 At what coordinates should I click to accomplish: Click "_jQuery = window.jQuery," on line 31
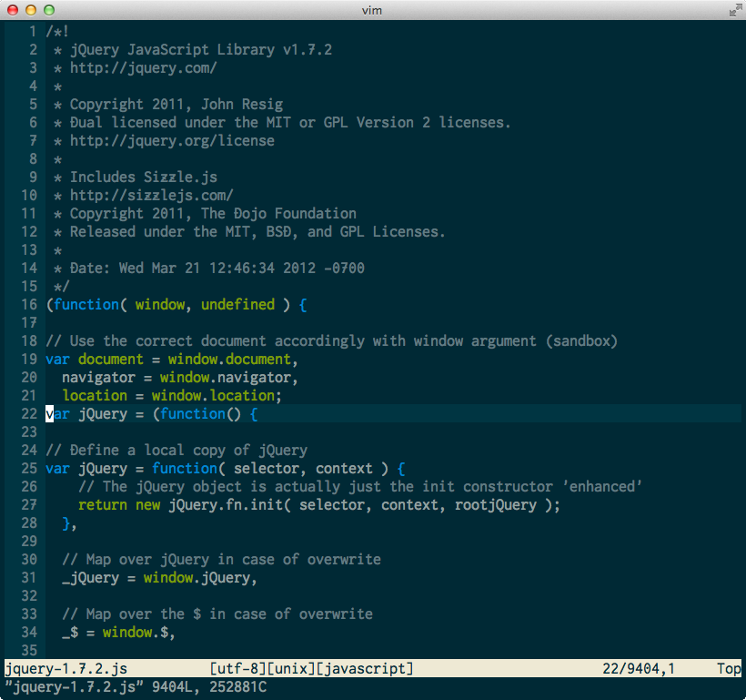click(x=160, y=578)
